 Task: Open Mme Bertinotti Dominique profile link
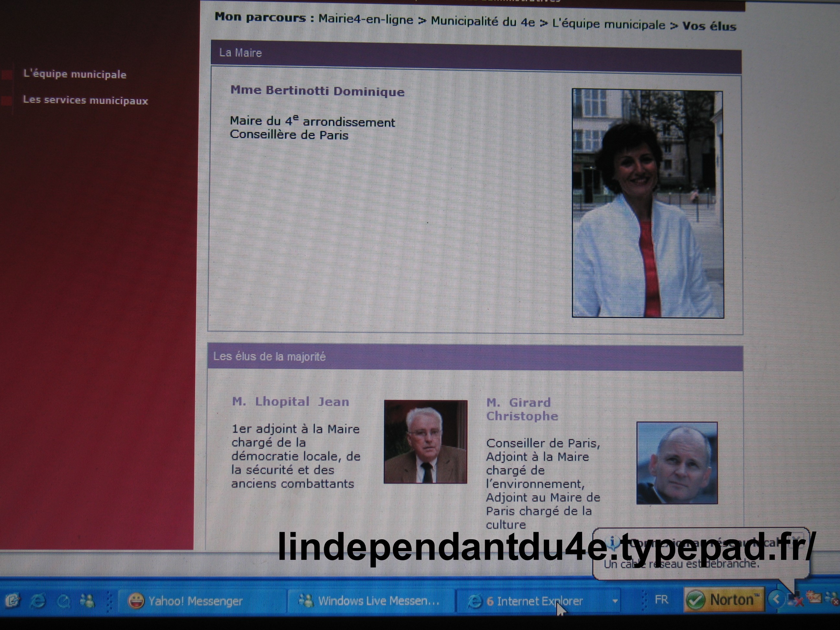coord(318,91)
